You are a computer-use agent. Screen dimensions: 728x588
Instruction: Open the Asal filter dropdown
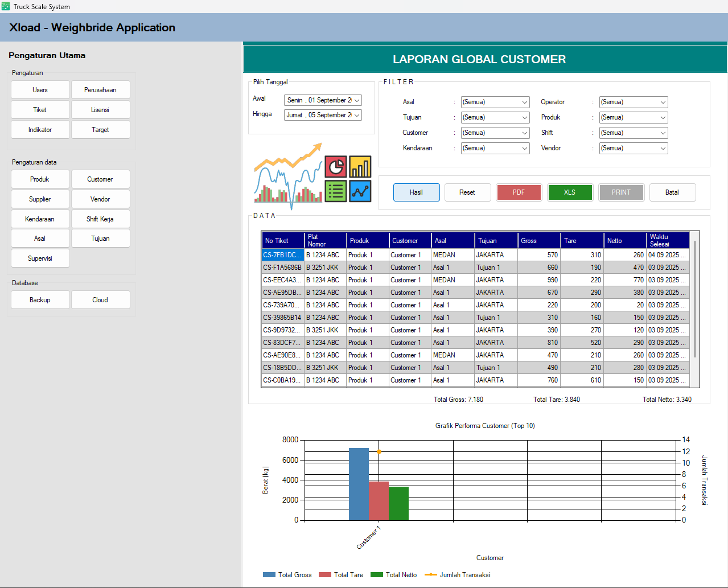click(x=524, y=102)
